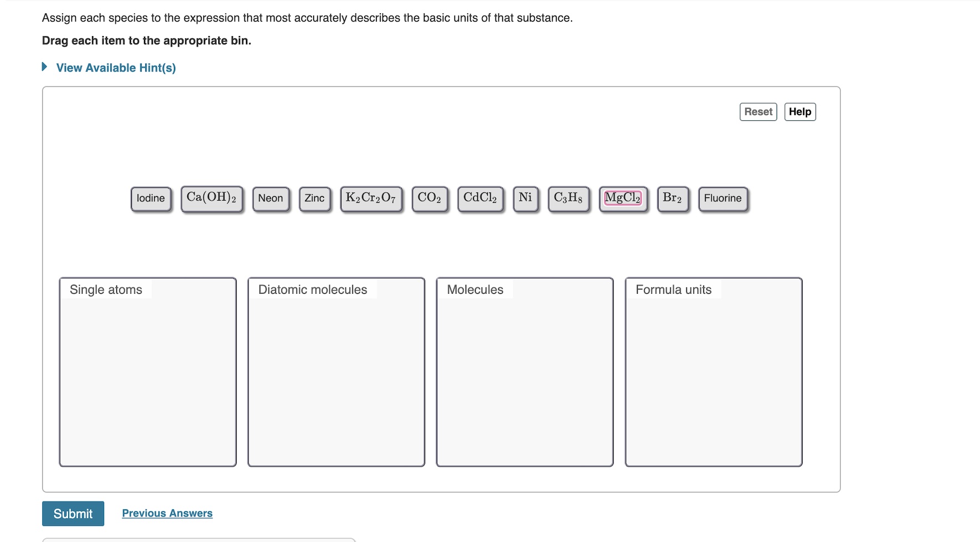980x542 pixels.
Task: Select the Iodine item
Action: click(x=151, y=198)
